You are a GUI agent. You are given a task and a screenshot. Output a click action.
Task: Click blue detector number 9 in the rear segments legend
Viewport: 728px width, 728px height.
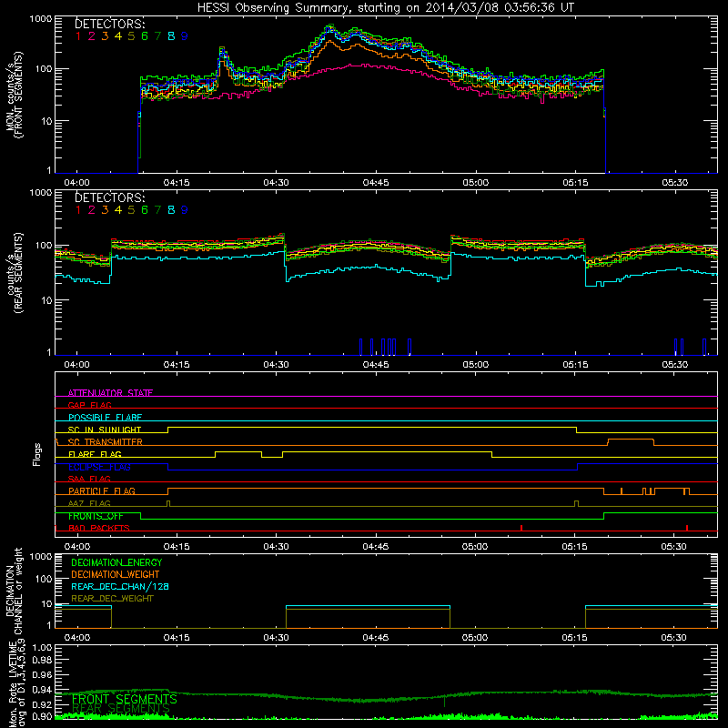185,210
